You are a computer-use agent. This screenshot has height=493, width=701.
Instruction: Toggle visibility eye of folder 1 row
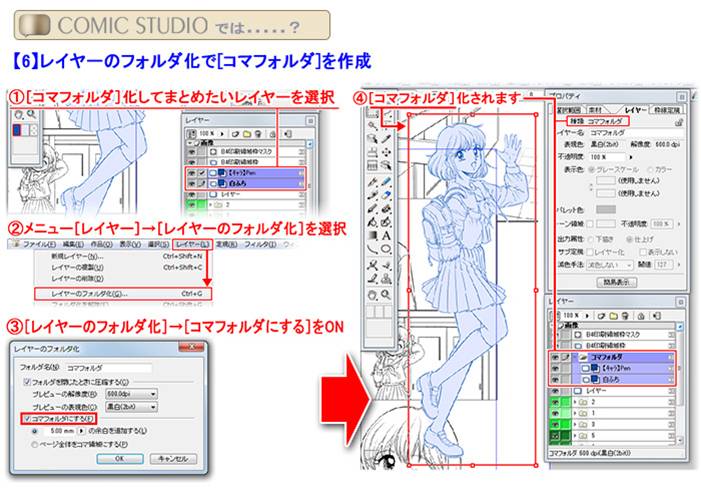click(x=555, y=413)
